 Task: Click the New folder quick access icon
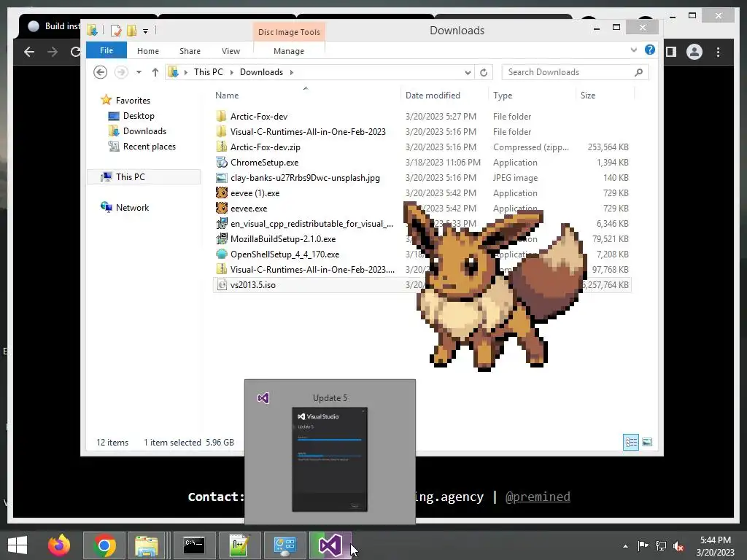131,31
